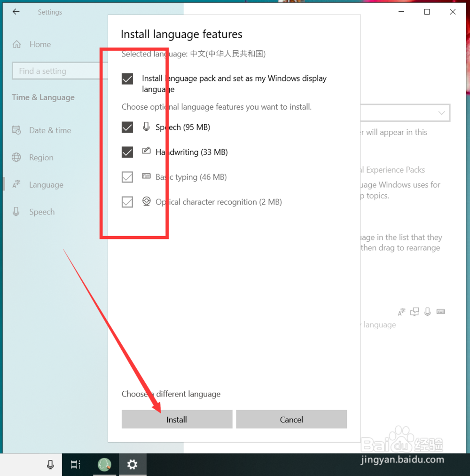The image size is (470, 476).
Task: Click the display language feature icon
Action: (401, 312)
